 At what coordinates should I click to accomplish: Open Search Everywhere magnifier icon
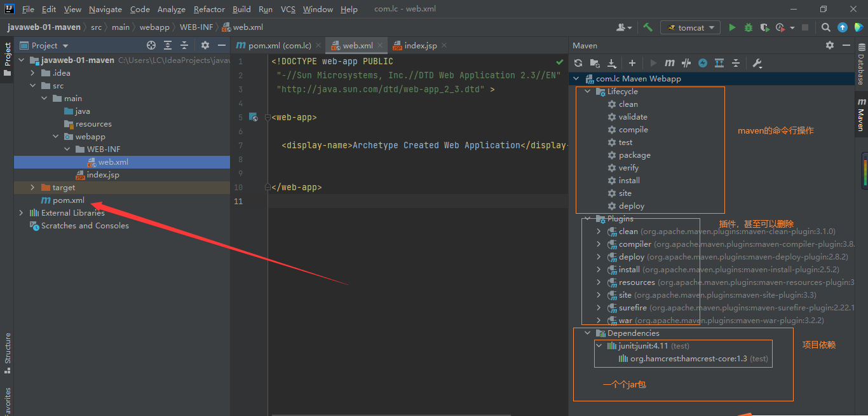pyautogui.click(x=825, y=27)
